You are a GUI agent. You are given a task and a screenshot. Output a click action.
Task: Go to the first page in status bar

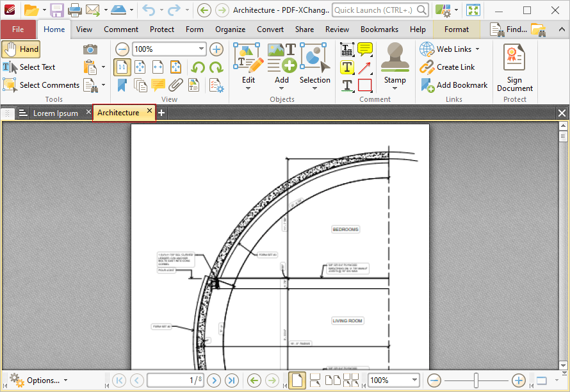[119, 380]
